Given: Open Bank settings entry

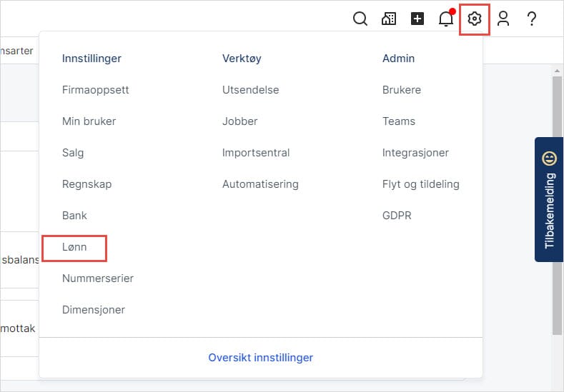Looking at the screenshot, I should 74,216.
